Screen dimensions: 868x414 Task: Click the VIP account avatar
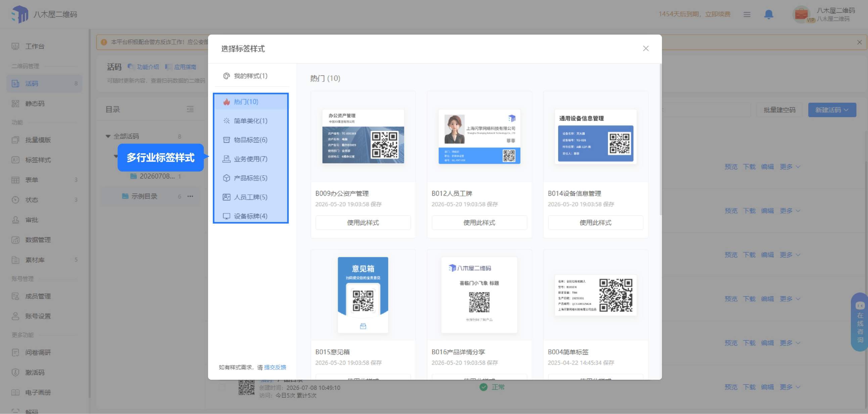point(801,14)
